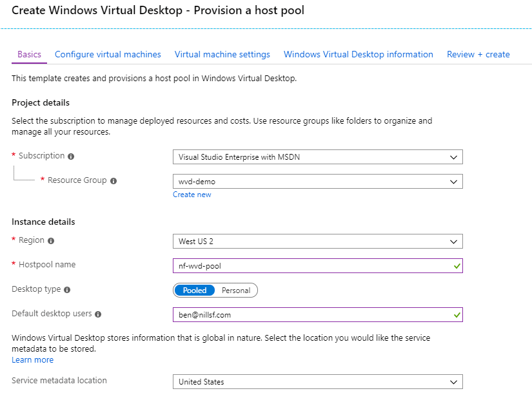Open the Resource Group dropdown
The height and width of the screenshot is (400, 532).
coord(317,182)
